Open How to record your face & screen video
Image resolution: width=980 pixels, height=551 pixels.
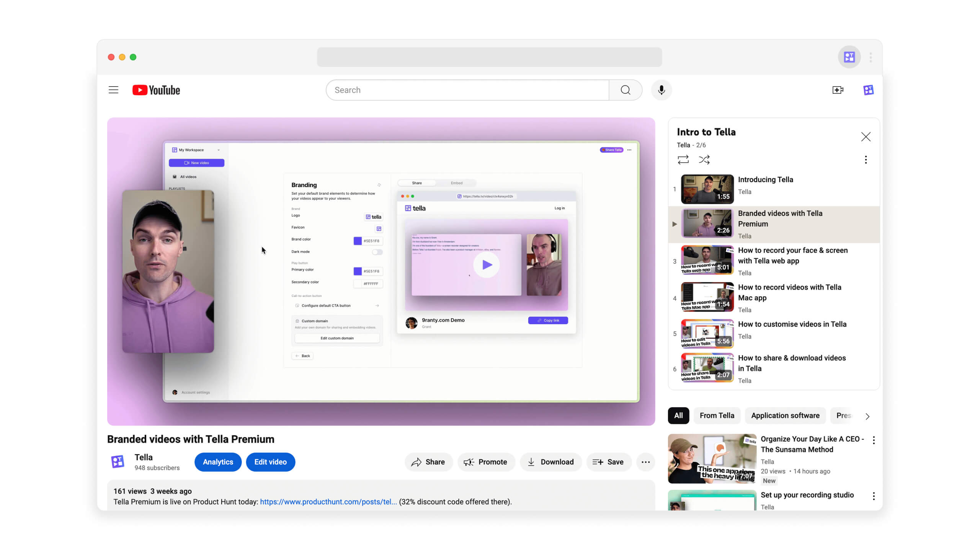coord(773,261)
